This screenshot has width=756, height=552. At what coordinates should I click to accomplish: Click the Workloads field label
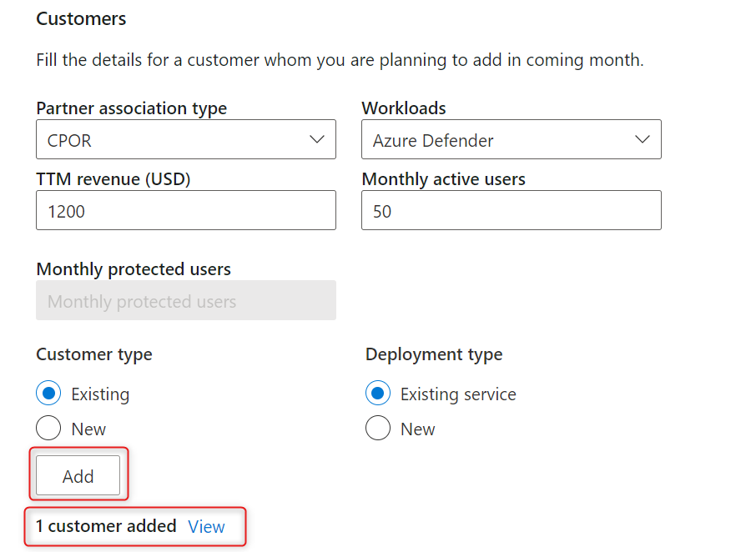coord(403,108)
